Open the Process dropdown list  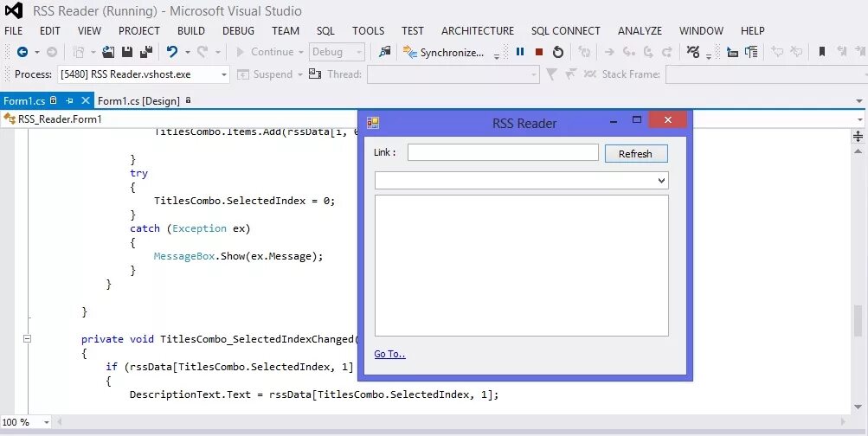tap(223, 74)
